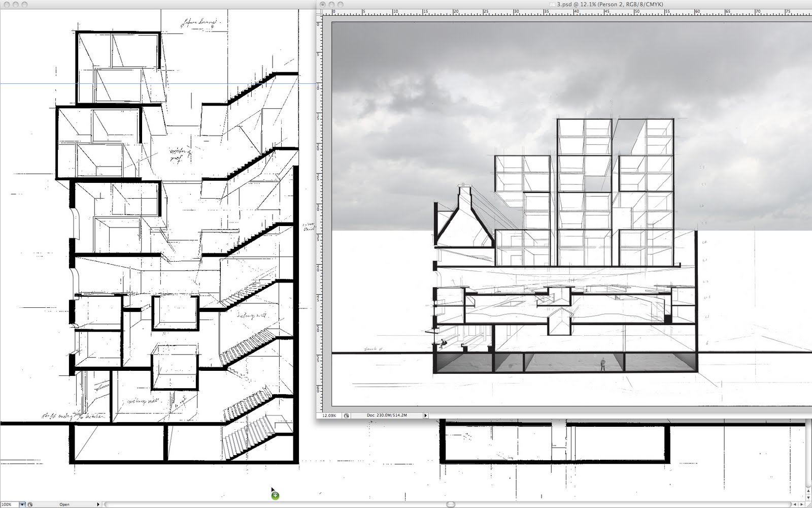
Task: Click the Doc: 230.0M/514.2M size display
Action: pos(388,415)
